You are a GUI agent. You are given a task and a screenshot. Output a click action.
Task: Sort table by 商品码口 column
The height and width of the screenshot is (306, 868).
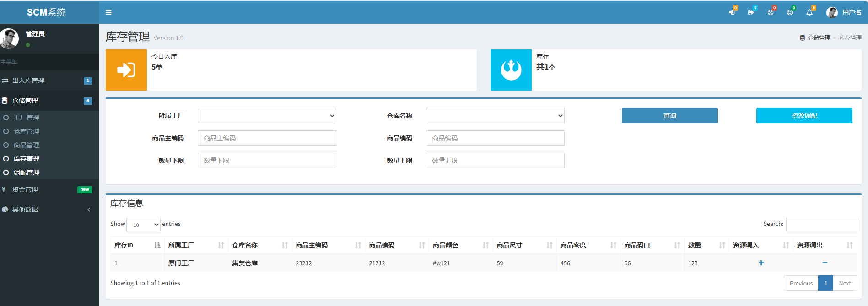652,245
